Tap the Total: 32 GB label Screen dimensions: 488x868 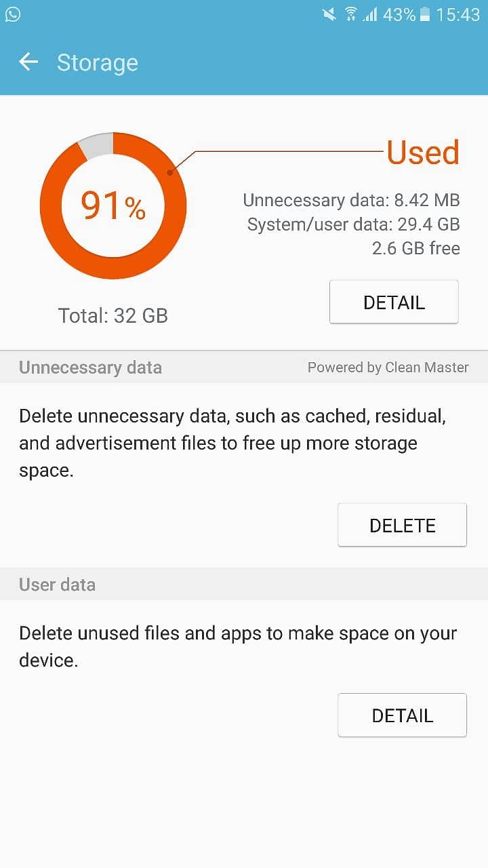pyautogui.click(x=113, y=315)
